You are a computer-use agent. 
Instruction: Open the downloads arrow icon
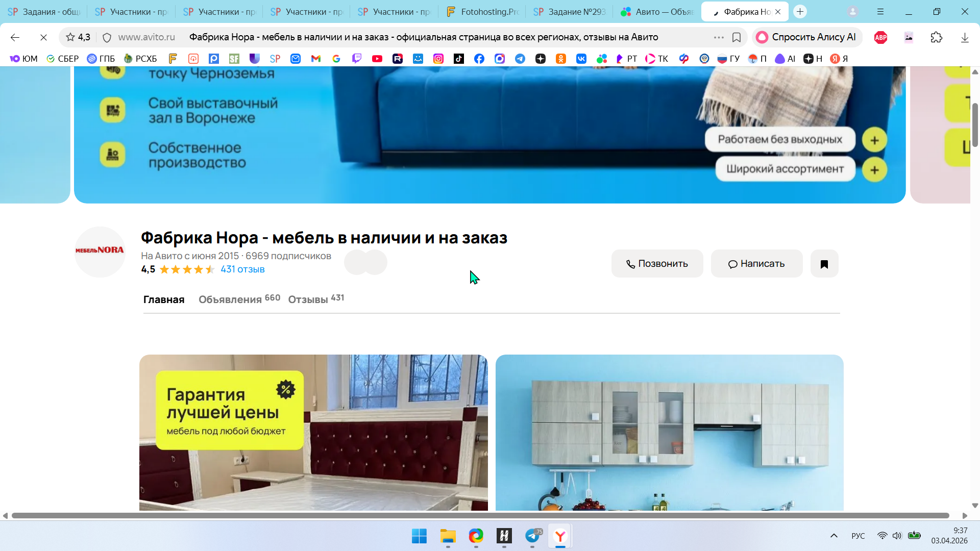[964, 37]
